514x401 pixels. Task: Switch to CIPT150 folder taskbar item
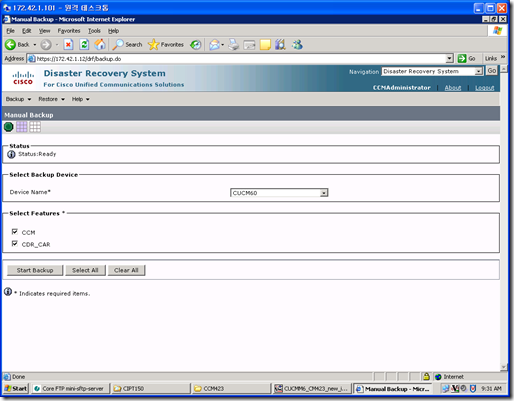coord(151,389)
